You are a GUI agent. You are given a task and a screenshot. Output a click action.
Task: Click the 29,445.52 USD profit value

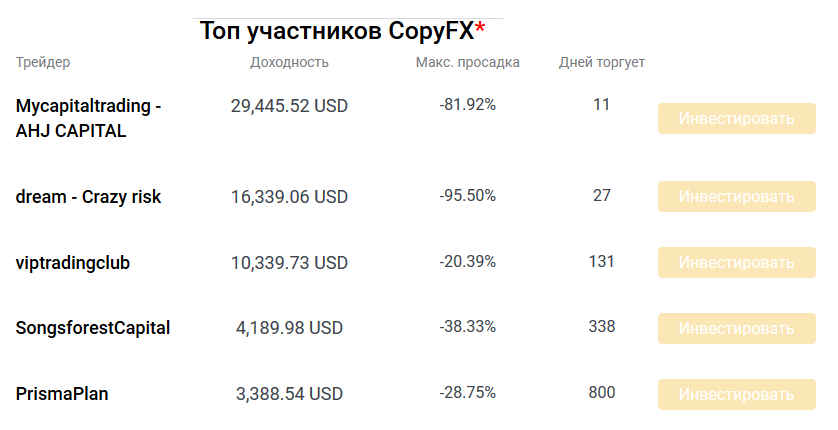tap(289, 106)
